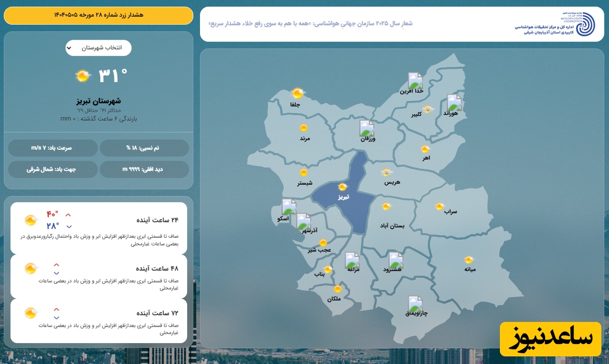
Task: Open the 48 ساعت آینده forecast card
Action: click(98, 276)
